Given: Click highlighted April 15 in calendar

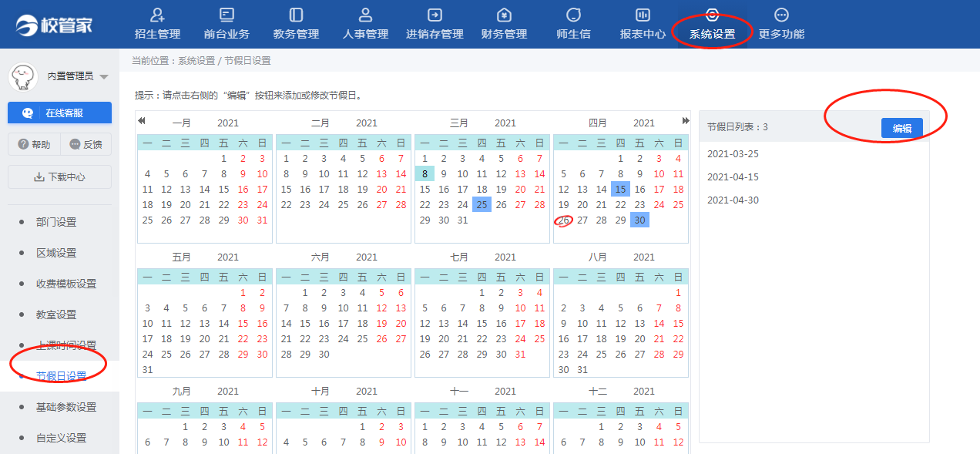Looking at the screenshot, I should point(620,190).
